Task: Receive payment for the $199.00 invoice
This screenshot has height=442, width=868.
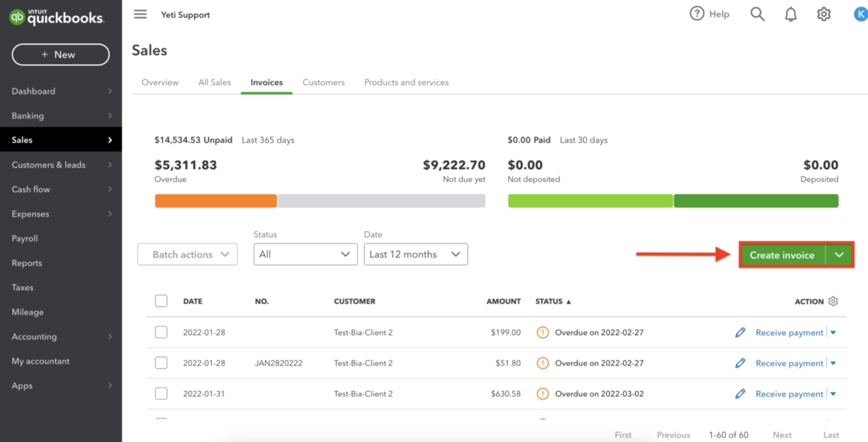Action: tap(789, 333)
